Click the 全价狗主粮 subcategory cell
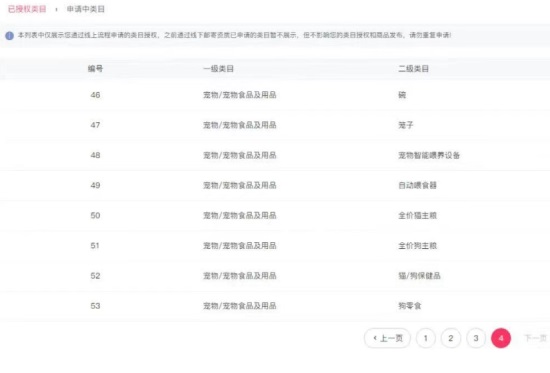The width and height of the screenshot is (550, 373). (417, 246)
